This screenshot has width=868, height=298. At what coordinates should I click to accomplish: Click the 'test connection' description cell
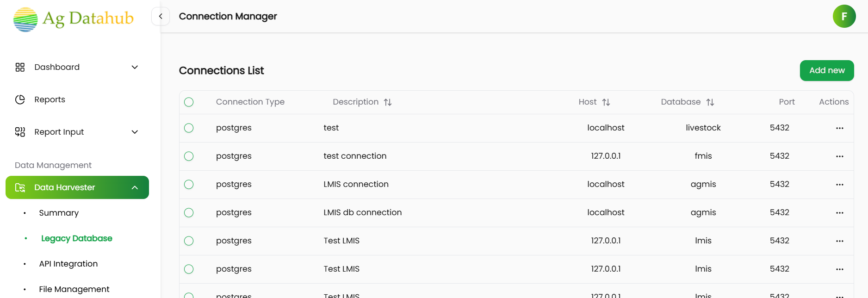tap(355, 156)
